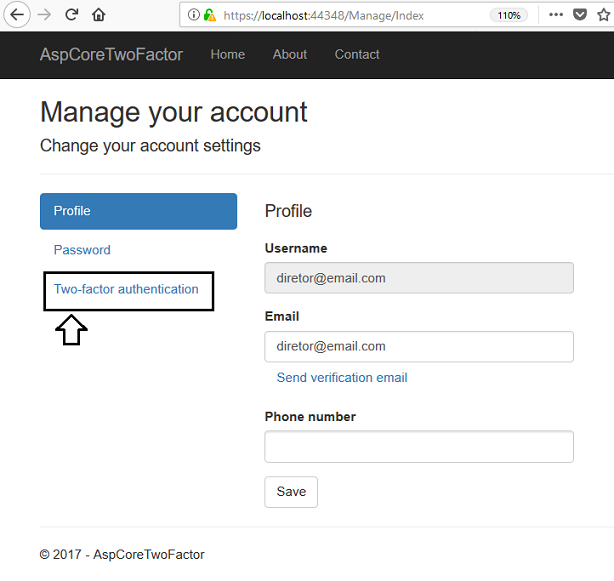614x581 pixels.
Task: Open the Contact navigation item
Action: (x=357, y=54)
